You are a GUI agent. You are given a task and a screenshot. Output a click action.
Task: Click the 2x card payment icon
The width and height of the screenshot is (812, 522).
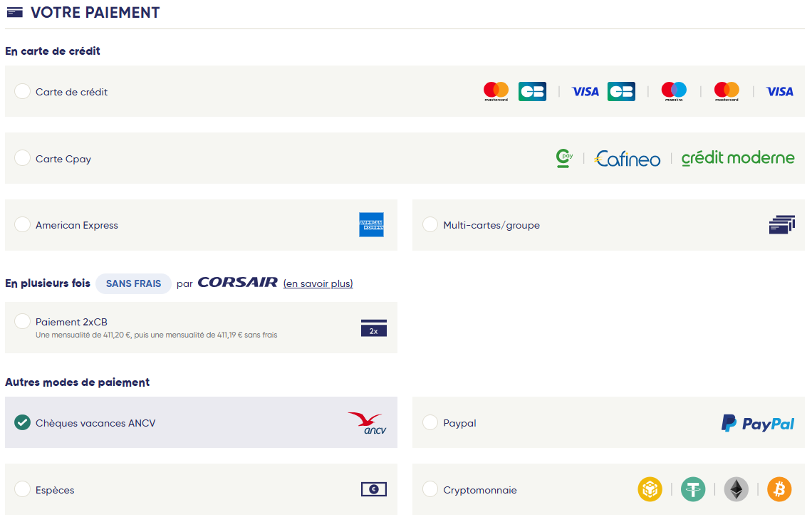[374, 328]
